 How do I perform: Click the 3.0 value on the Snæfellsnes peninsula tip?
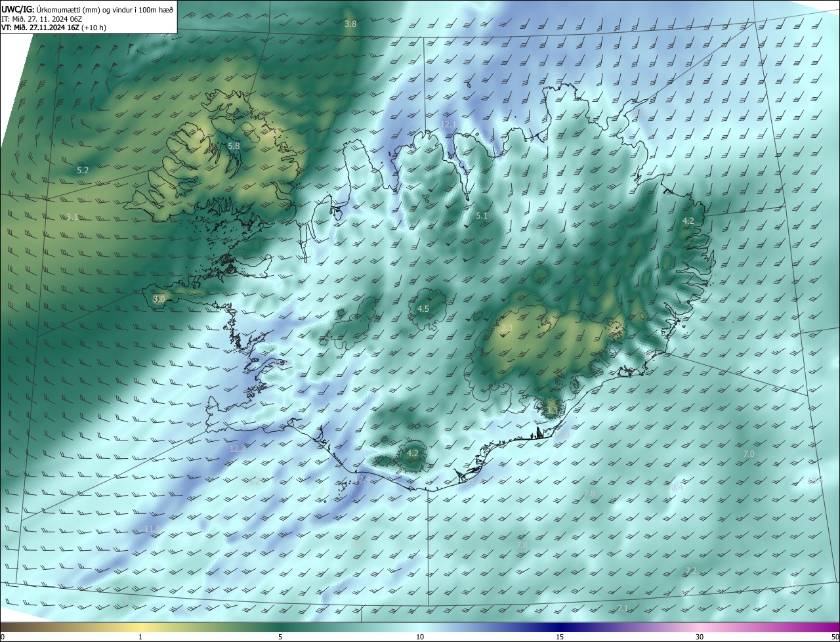(159, 299)
